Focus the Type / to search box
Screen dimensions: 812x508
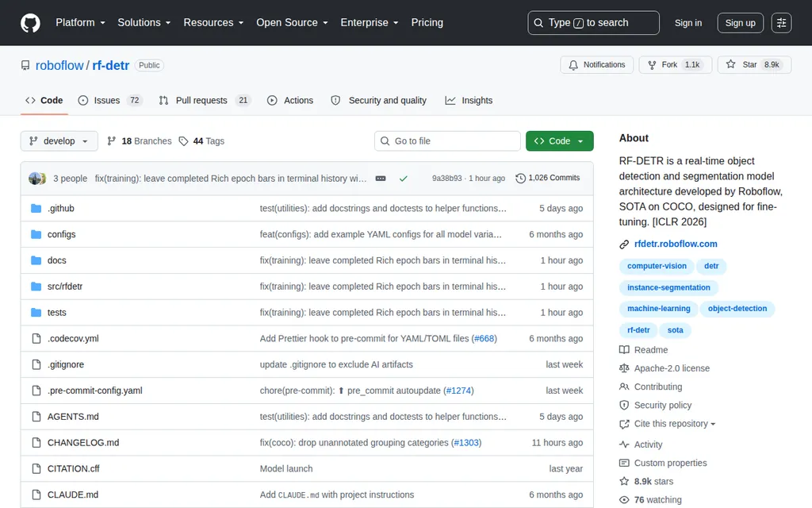pyautogui.click(x=593, y=23)
